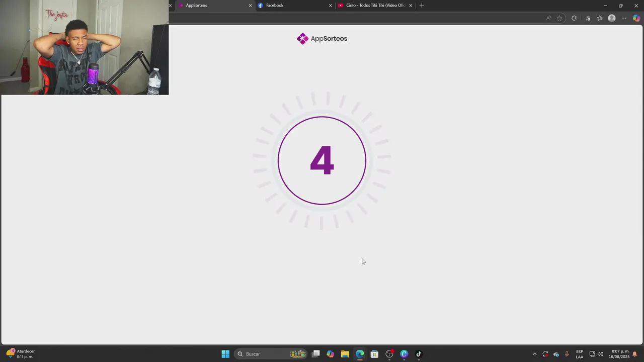Image resolution: width=644 pixels, height=362 pixels.
Task: Click the microphone tray icon
Action: pos(567,354)
